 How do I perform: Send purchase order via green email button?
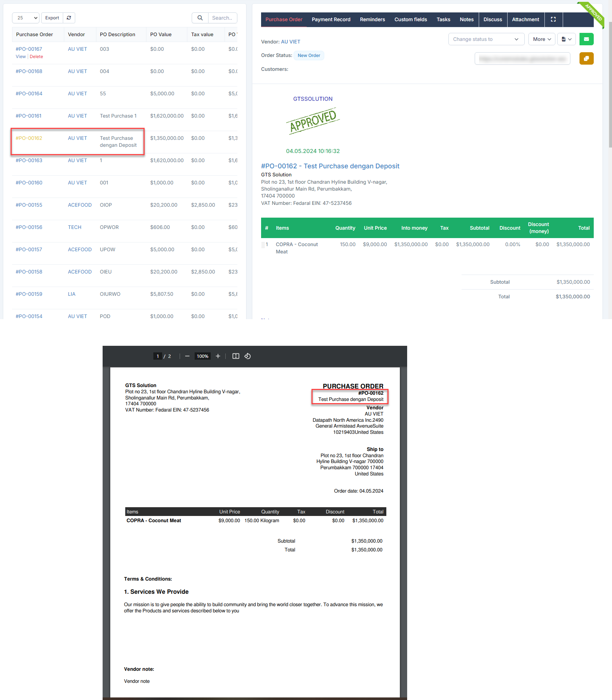point(586,39)
